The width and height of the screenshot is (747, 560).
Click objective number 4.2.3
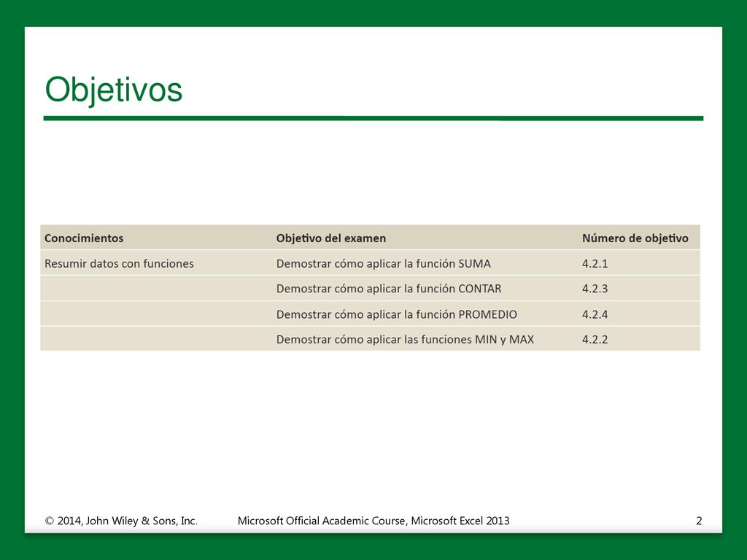coord(595,289)
